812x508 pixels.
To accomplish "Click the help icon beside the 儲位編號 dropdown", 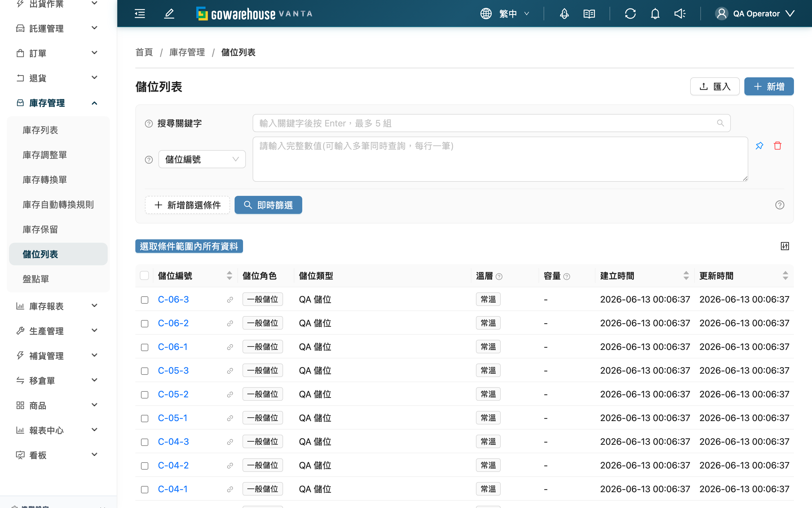I will click(x=149, y=159).
